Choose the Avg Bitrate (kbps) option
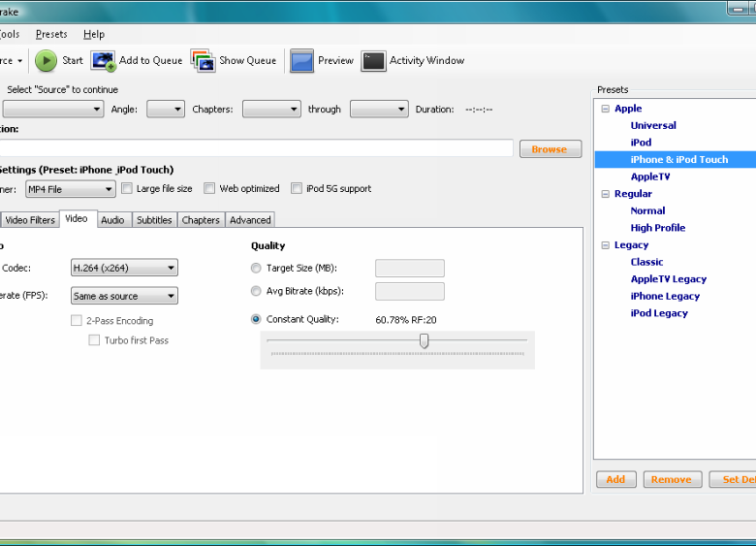 [256, 291]
